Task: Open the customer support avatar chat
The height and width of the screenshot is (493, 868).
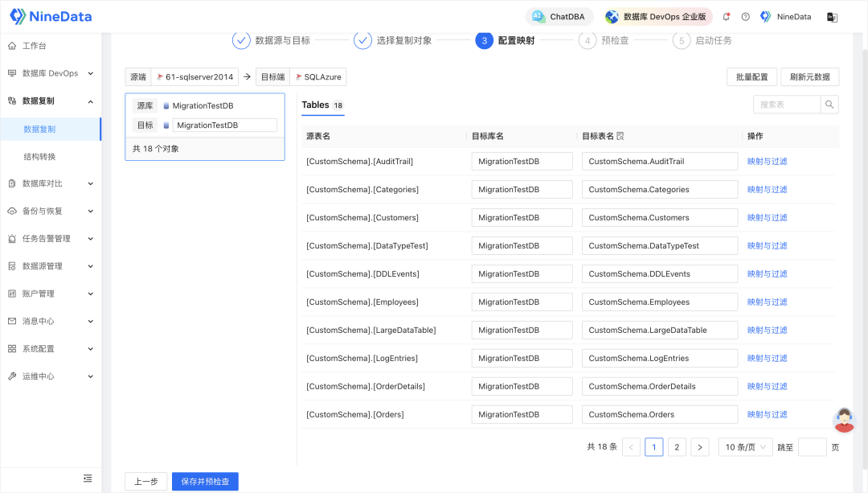Action: (844, 420)
